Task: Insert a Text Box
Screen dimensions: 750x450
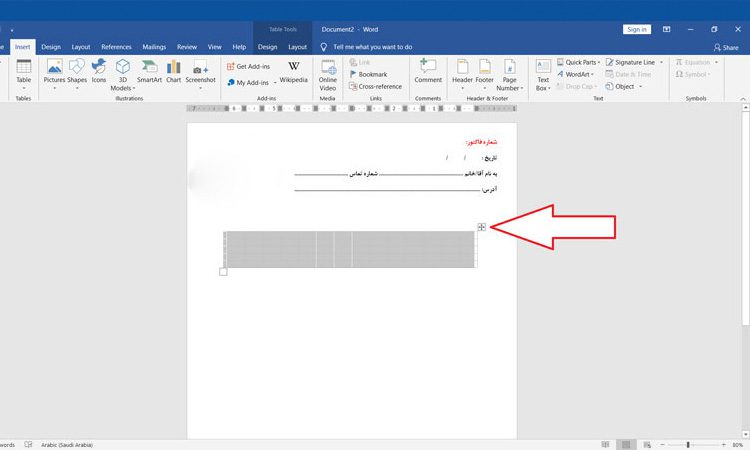Action: pyautogui.click(x=543, y=75)
